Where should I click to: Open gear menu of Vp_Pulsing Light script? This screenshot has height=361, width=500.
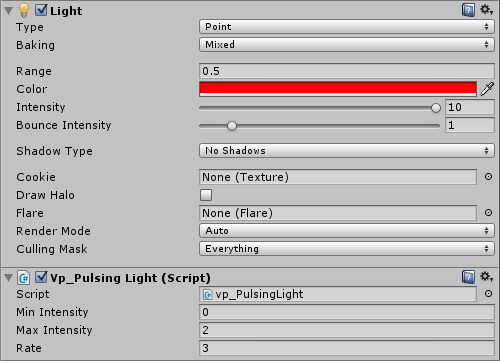coord(486,277)
